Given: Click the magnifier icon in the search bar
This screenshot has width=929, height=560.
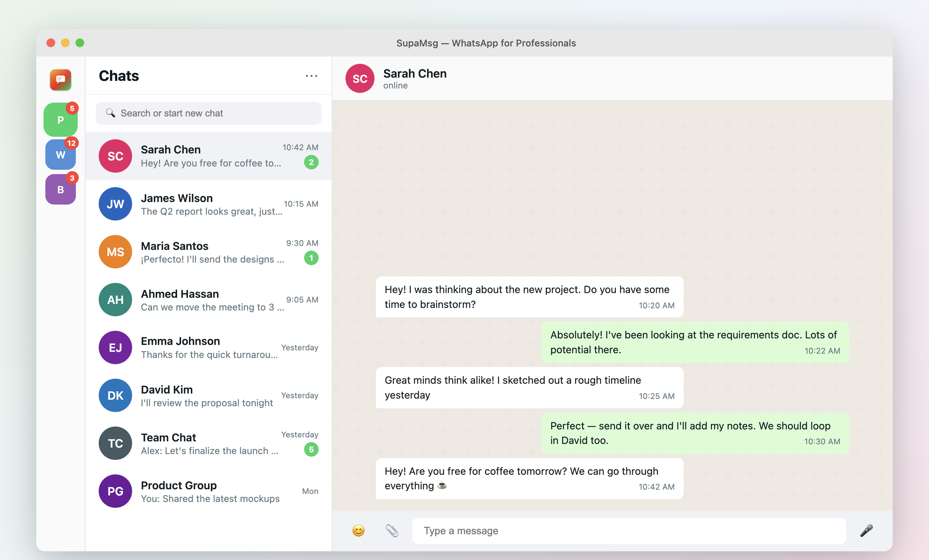Looking at the screenshot, I should [x=111, y=113].
